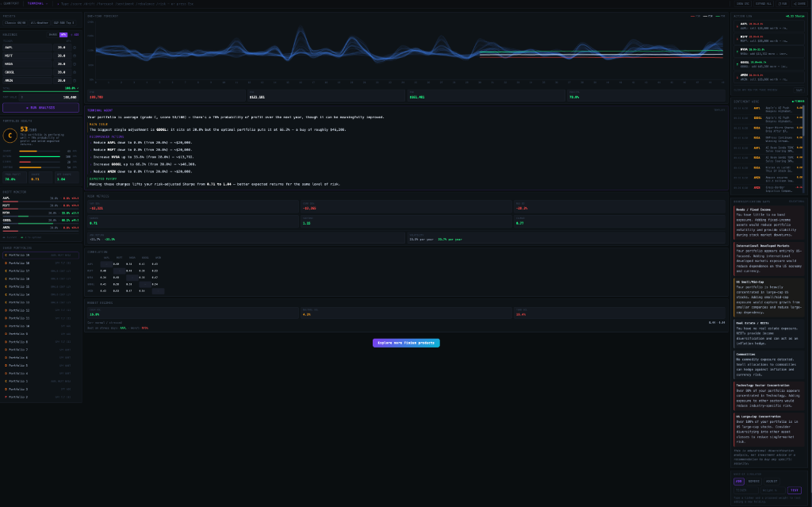The image size is (812, 507).
Task: Click the portfolio grade C badge
Action: pyautogui.click(x=10, y=136)
